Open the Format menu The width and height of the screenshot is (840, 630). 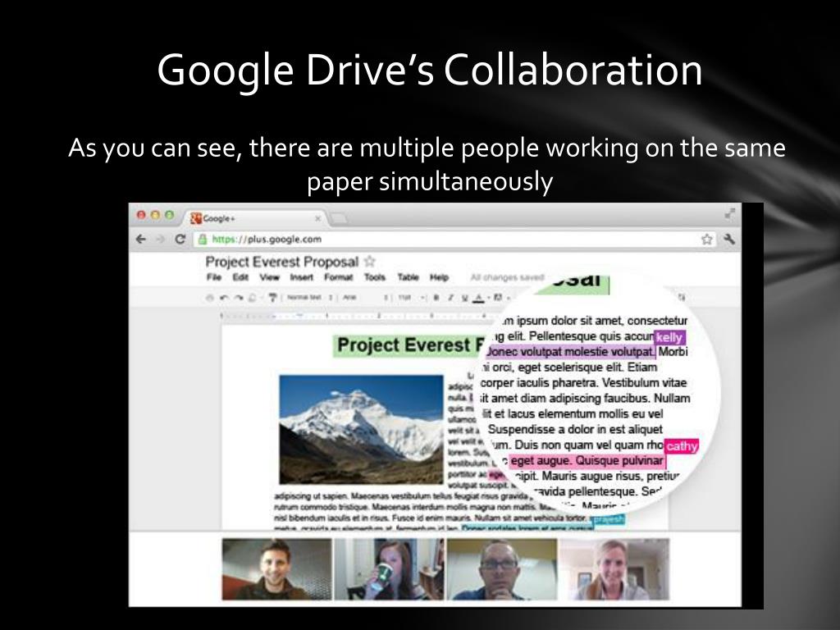(x=338, y=277)
